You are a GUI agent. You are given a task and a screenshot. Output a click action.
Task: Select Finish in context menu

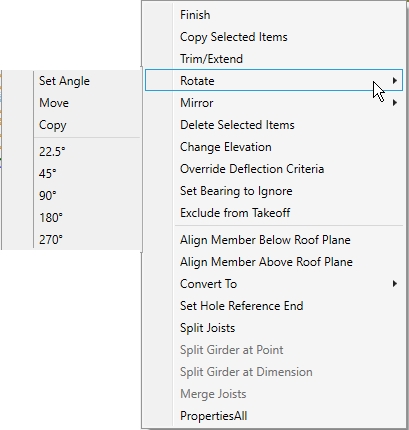(x=195, y=15)
